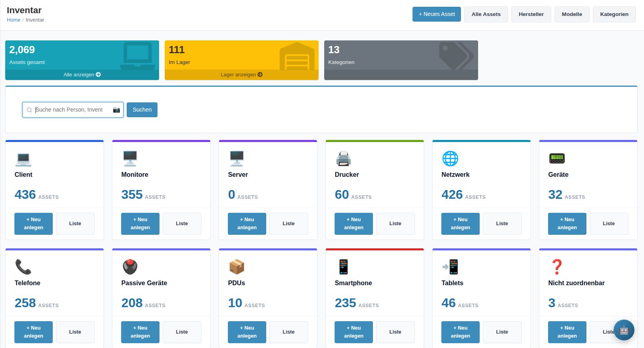Open the Kategorien page
The width and height of the screenshot is (644, 348).
pos(614,14)
